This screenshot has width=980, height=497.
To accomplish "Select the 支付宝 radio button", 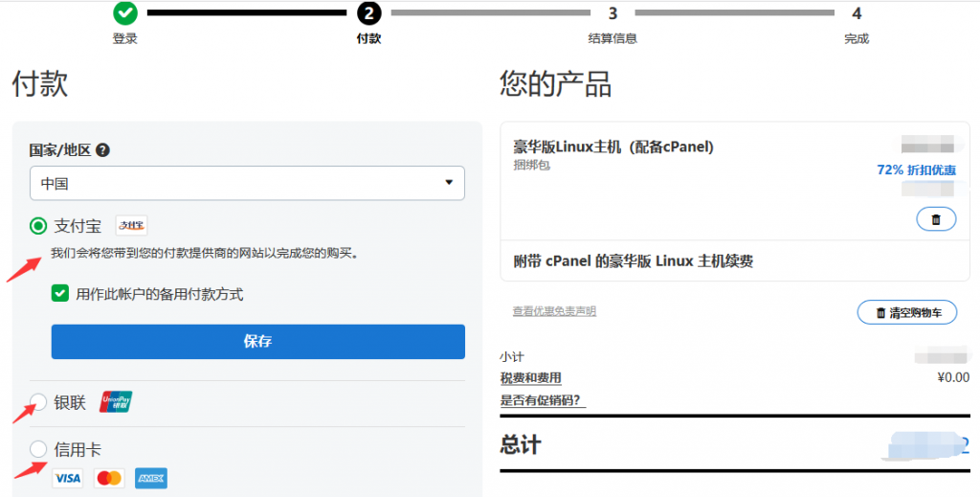I will click(38, 226).
